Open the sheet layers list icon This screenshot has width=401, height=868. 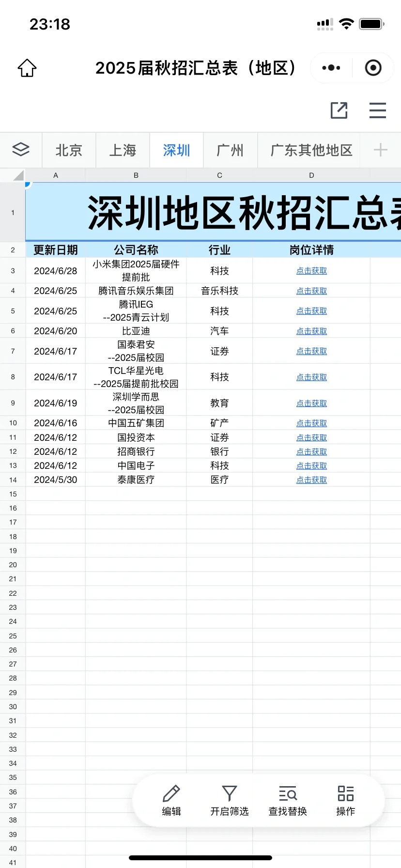tap(21, 150)
